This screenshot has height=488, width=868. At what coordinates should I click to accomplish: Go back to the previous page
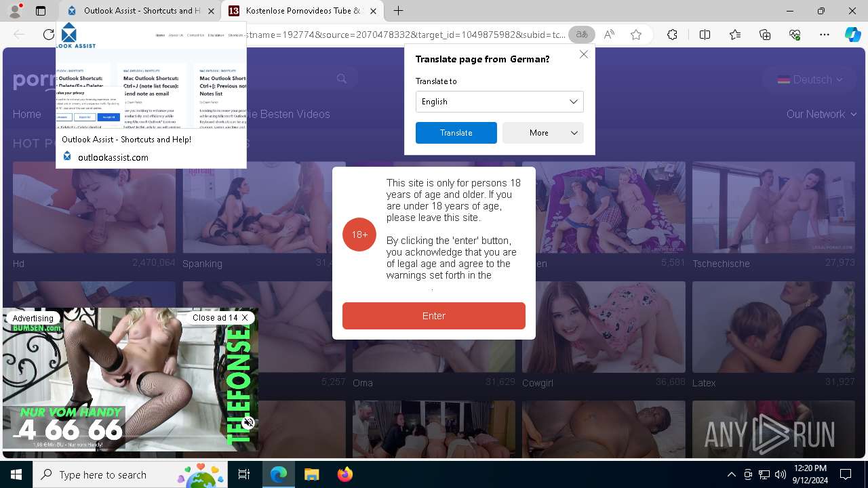[19, 35]
